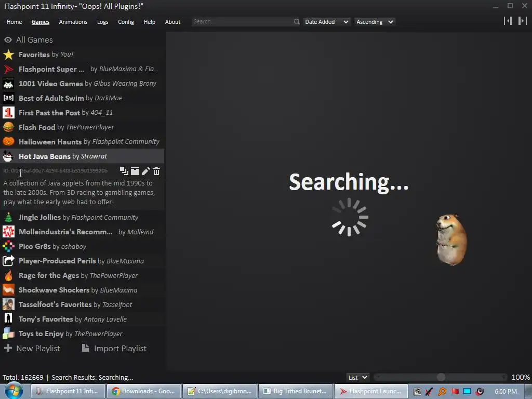Screen dimensions: 532x399
Task: Switch to the Animations tab
Action: [73, 22]
